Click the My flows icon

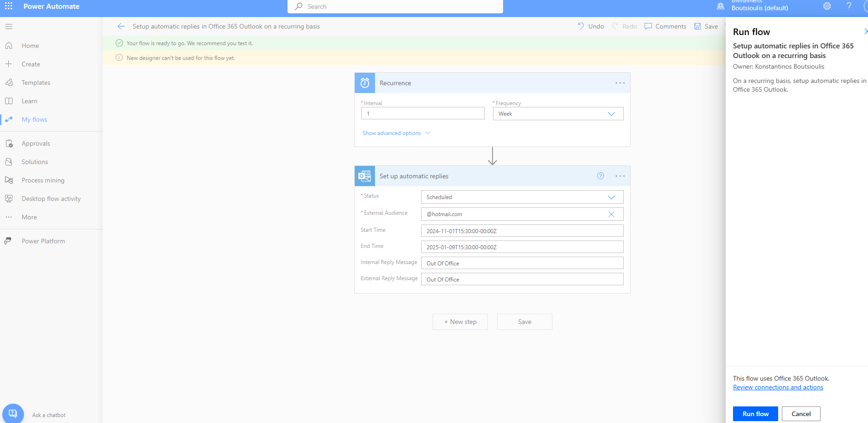pyautogui.click(x=9, y=119)
